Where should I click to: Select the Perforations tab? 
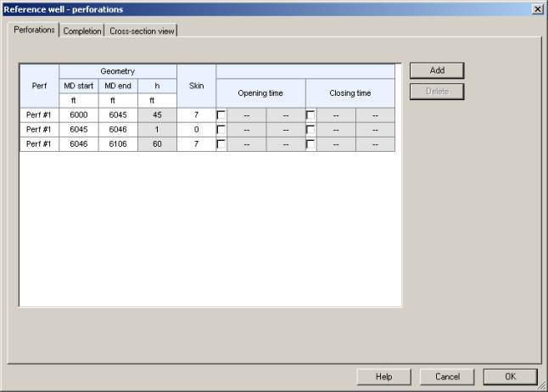coord(35,30)
